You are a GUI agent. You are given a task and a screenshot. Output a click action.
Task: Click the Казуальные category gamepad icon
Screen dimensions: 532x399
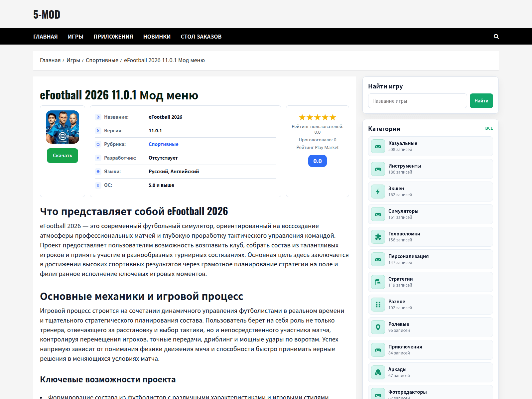click(378, 146)
